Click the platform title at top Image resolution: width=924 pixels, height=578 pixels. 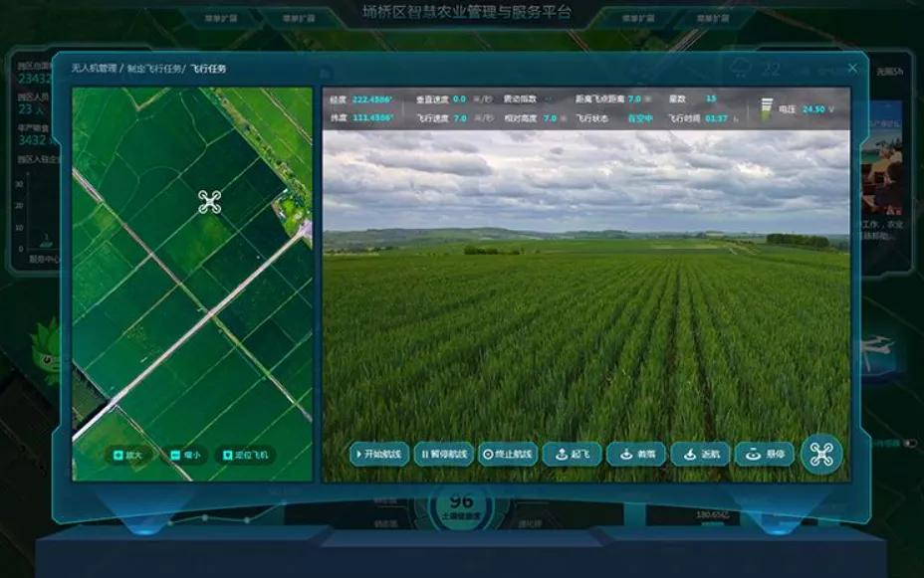point(462,12)
